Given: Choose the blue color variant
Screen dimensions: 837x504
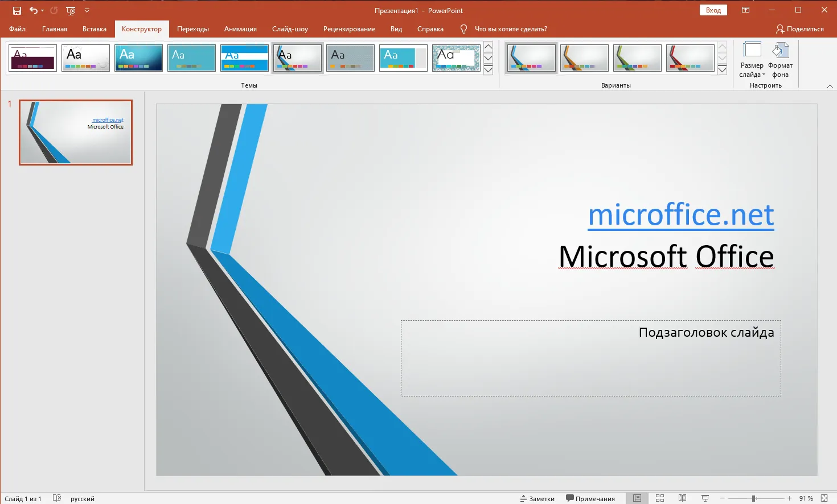Looking at the screenshot, I should 531,58.
